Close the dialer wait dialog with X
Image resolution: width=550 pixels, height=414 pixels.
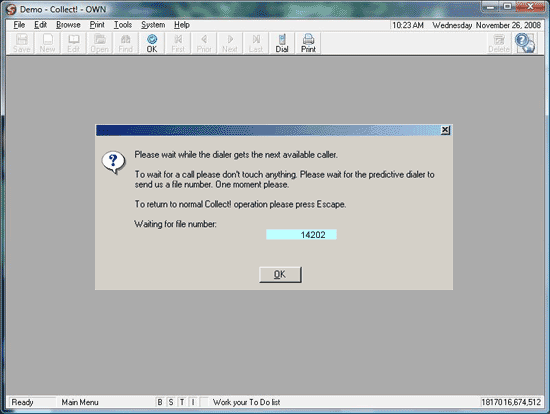[x=445, y=130]
